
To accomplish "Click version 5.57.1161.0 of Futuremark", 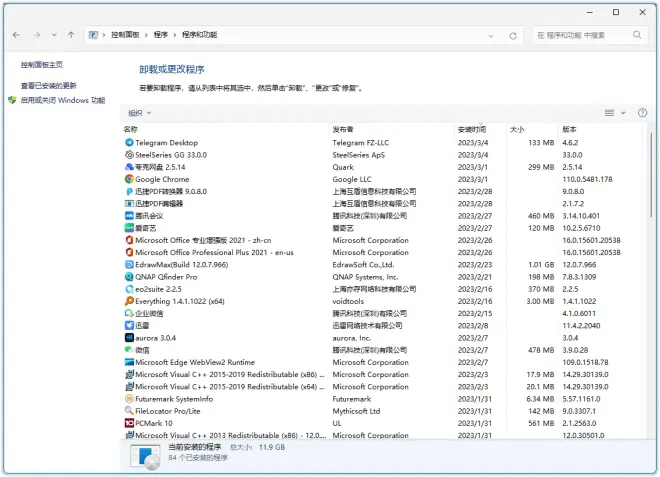I will point(581,399).
